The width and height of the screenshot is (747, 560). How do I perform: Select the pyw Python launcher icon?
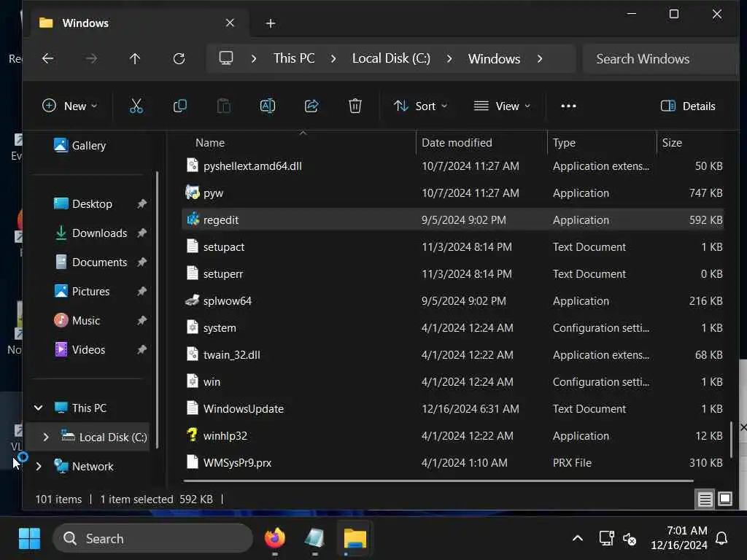[193, 192]
